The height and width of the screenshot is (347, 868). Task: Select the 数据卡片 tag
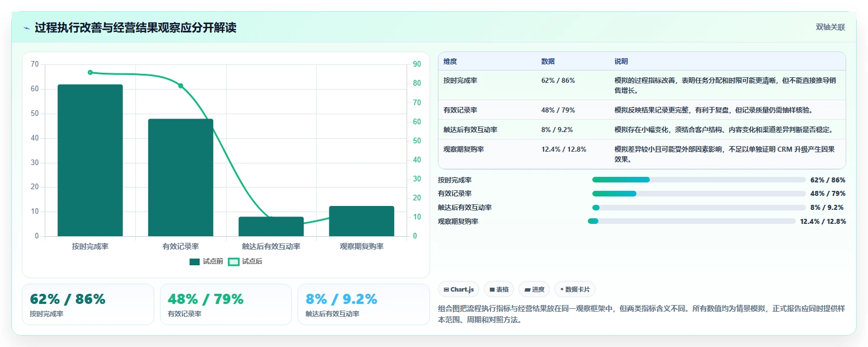pos(575,289)
